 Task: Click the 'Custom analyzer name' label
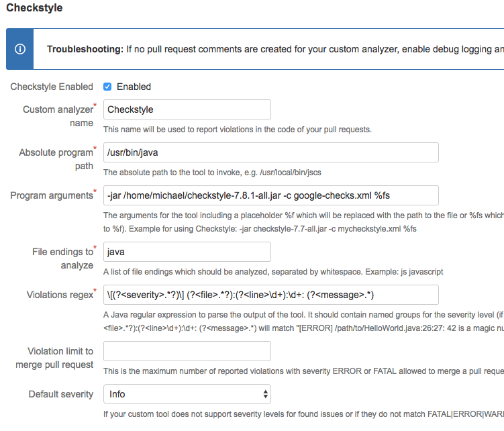pos(58,115)
